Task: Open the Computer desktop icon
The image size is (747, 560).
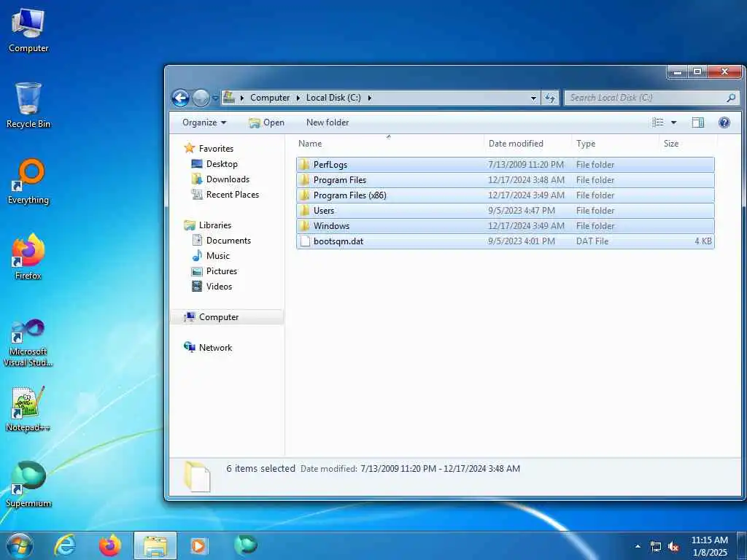Action: [28, 31]
